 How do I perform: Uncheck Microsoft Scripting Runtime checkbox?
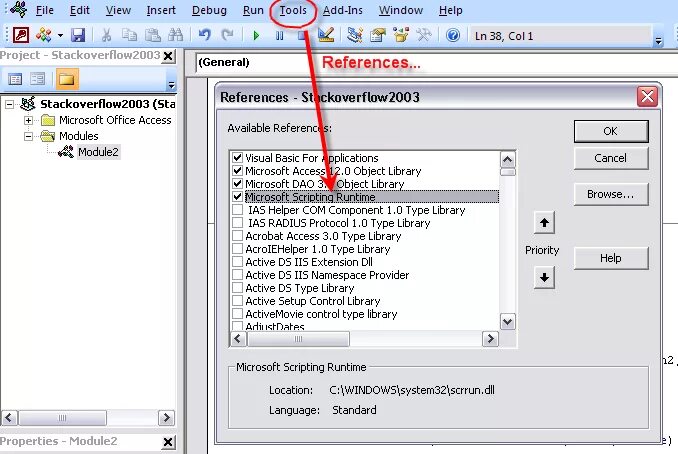(x=237, y=197)
